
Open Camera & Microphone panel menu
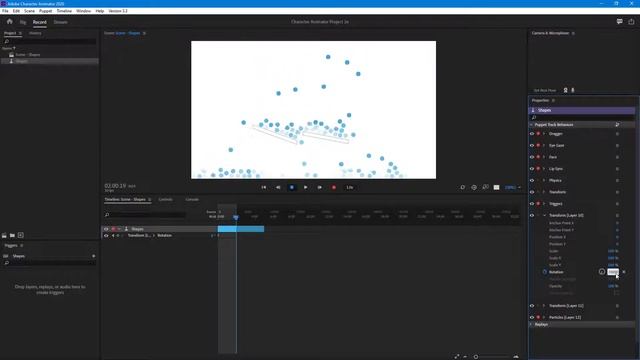click(x=573, y=33)
